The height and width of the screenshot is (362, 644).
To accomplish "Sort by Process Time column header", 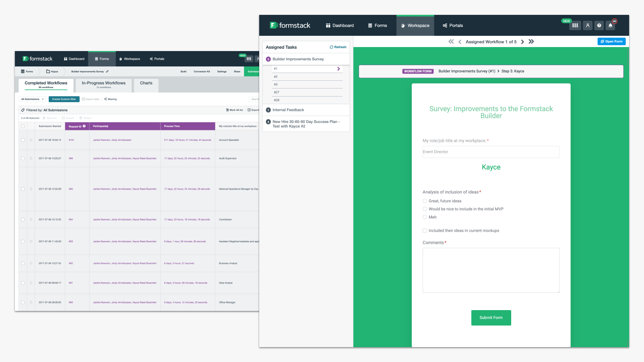I will 188,126.
